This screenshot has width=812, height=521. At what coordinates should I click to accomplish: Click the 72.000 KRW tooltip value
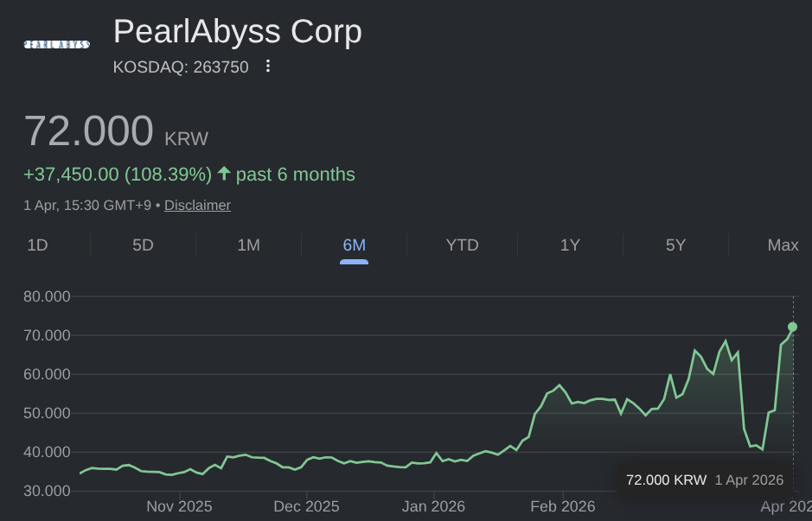pos(666,480)
